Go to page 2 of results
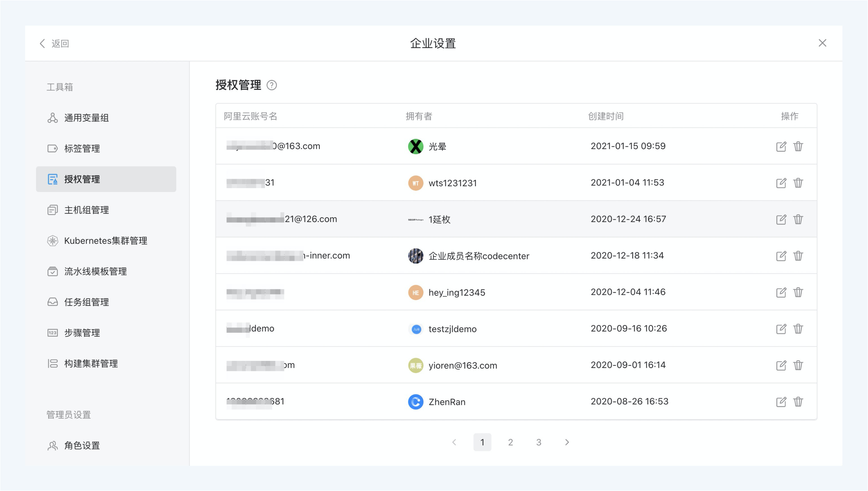 [510, 442]
